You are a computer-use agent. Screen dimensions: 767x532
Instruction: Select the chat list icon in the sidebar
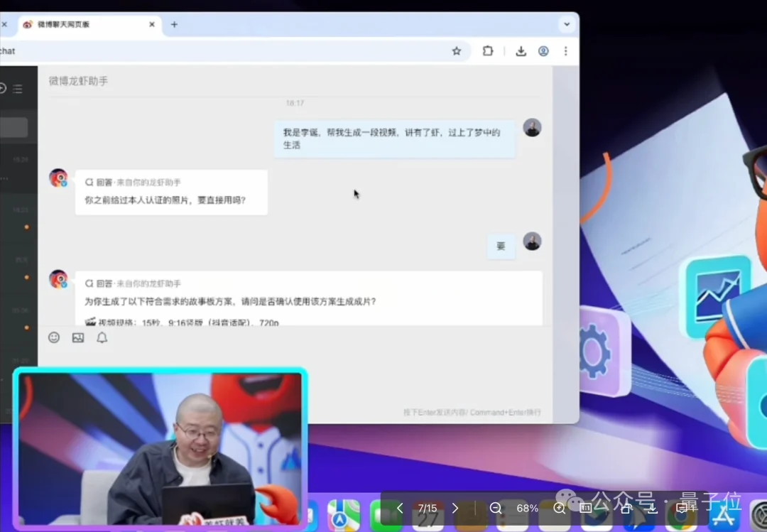point(17,89)
